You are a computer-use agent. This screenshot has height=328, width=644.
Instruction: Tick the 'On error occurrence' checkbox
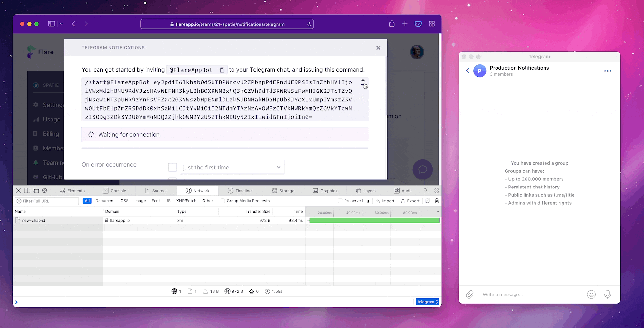pyautogui.click(x=173, y=167)
